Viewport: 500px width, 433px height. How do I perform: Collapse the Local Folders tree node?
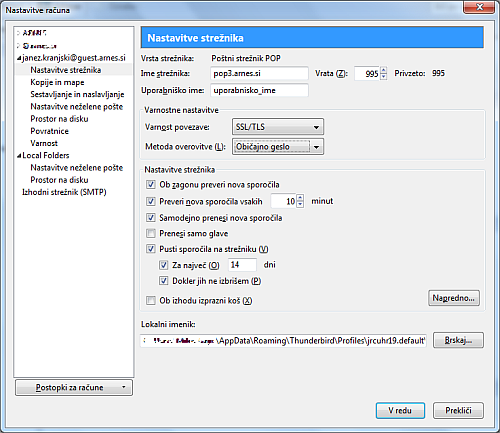[19, 156]
